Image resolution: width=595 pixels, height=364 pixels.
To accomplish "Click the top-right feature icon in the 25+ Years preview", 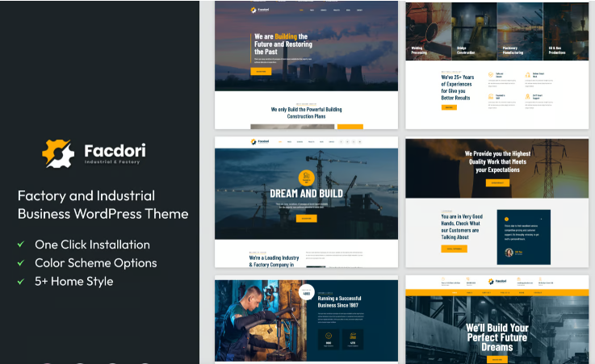I will tap(527, 75).
